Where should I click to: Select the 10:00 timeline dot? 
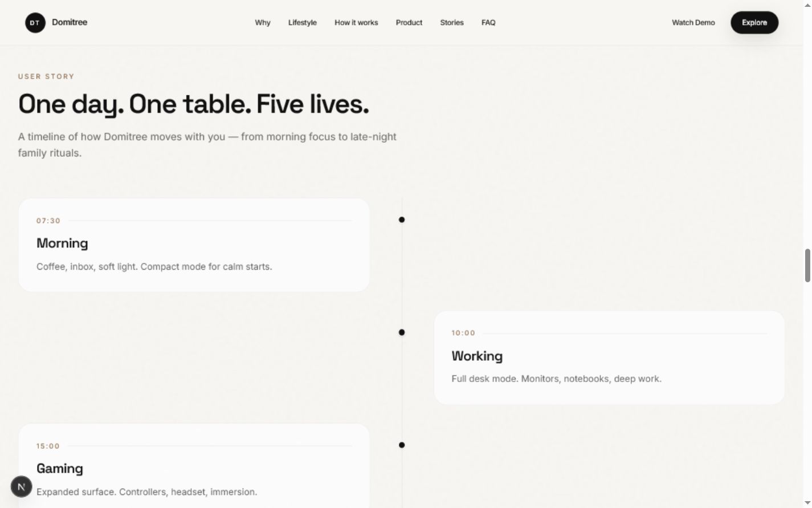click(402, 332)
